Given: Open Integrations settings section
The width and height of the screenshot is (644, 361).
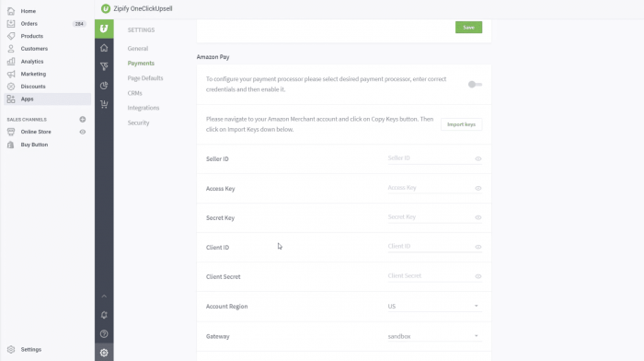Looking at the screenshot, I should [x=144, y=108].
